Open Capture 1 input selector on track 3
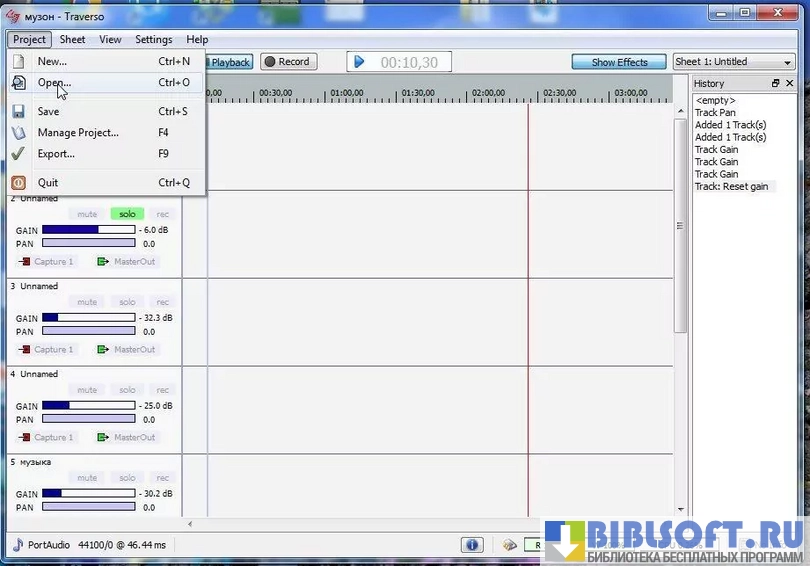Viewport: 810px width, 566px height. coord(46,350)
